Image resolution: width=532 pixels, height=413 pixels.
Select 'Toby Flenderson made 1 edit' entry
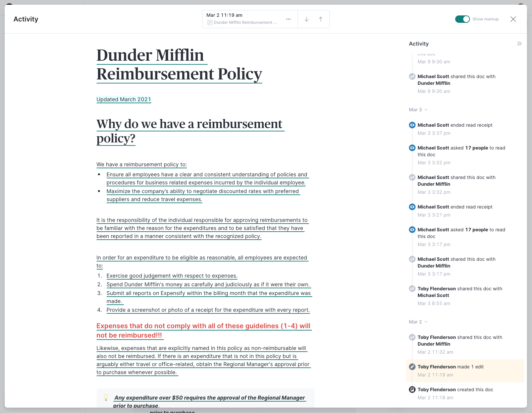click(465, 371)
